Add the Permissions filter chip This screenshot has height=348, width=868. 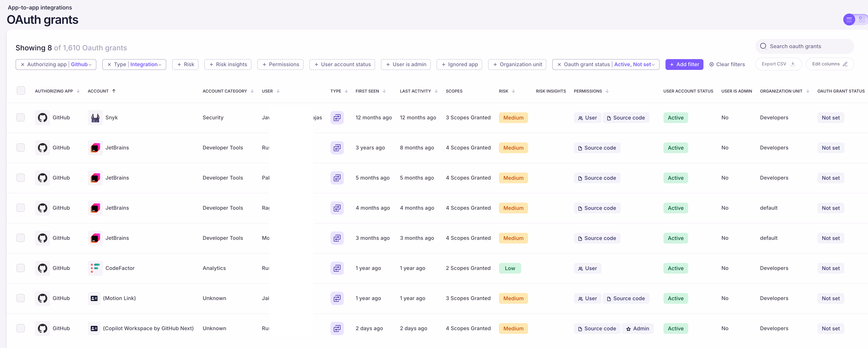[280, 64]
